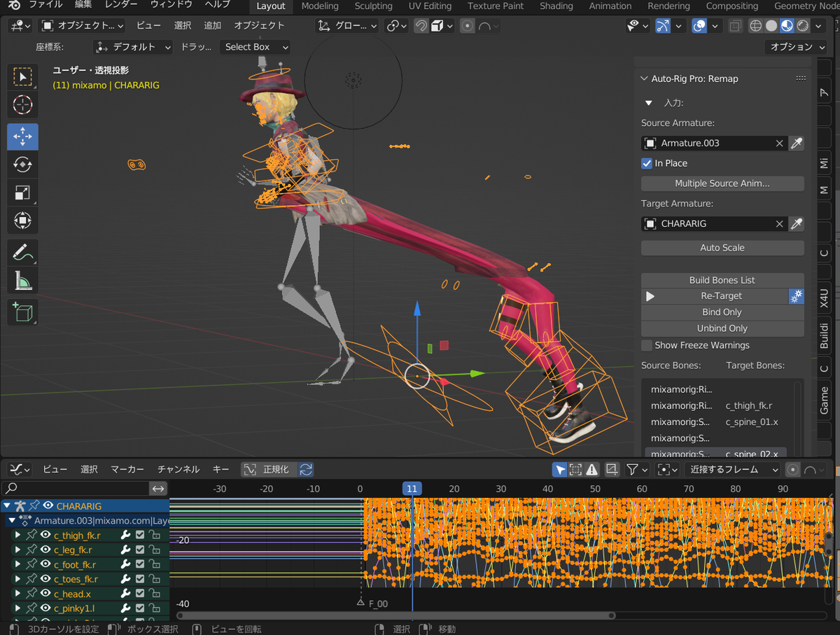Screen dimensions: 840x635
Task: Open the デフォルト transform orientation dropdown
Action: [x=133, y=47]
